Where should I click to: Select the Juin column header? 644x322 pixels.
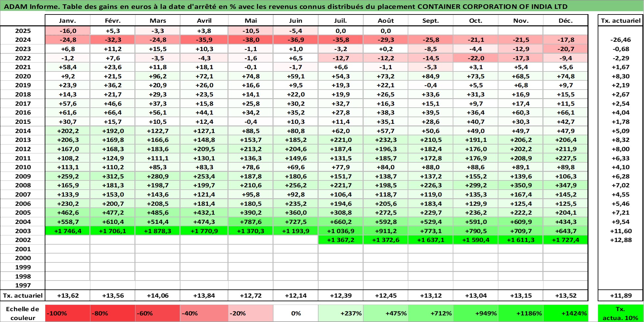(296, 20)
